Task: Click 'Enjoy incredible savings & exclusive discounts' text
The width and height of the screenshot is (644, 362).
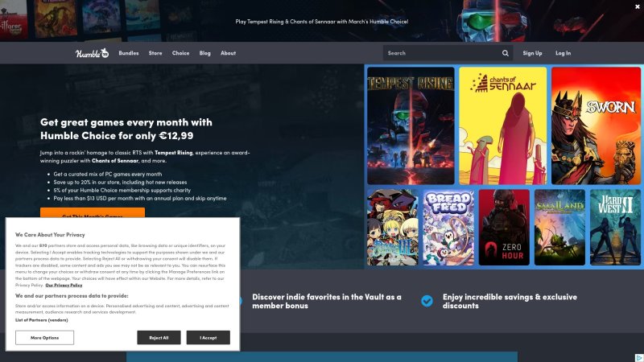Action: point(510,301)
